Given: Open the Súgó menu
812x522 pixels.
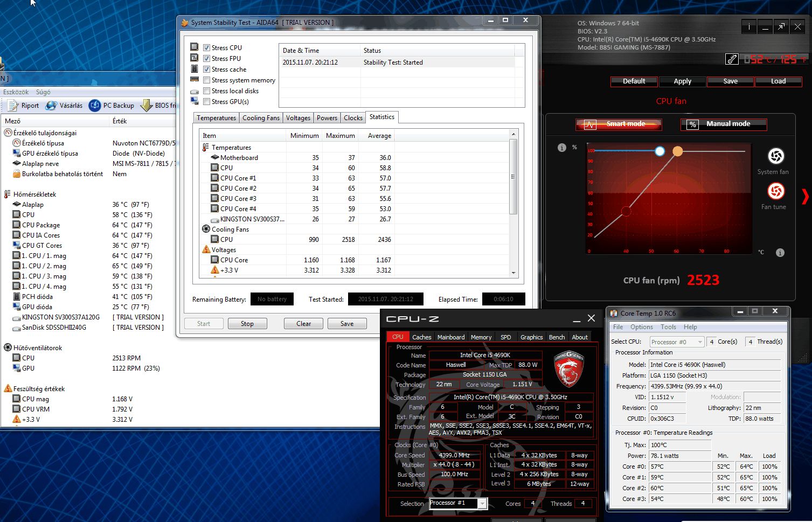Looking at the screenshot, I should pyautogui.click(x=43, y=92).
